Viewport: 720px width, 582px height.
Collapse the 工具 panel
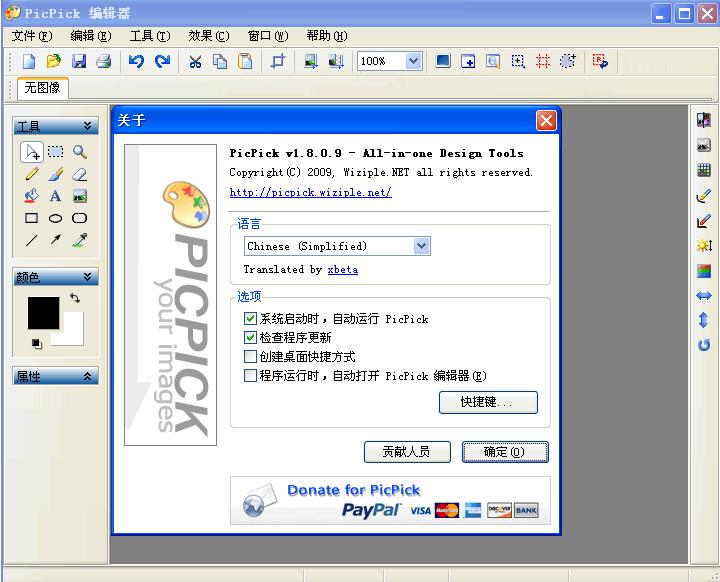tap(87, 125)
